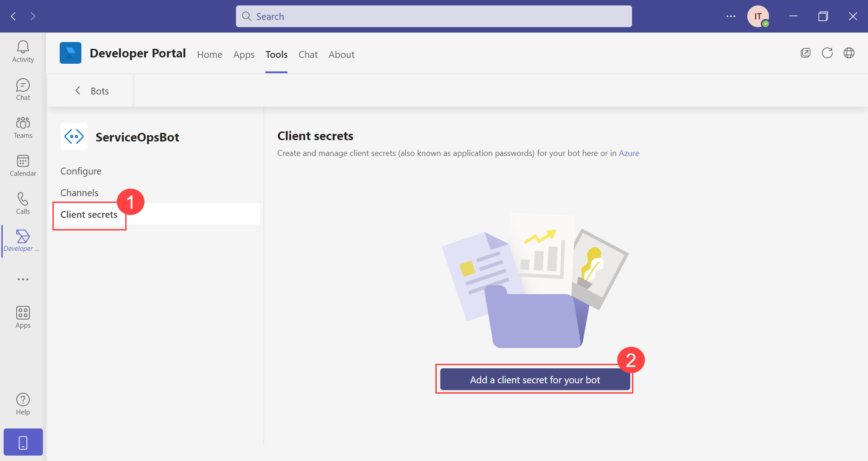868x461 pixels.
Task: Open the Calendar icon in the sidebar
Action: (x=23, y=165)
